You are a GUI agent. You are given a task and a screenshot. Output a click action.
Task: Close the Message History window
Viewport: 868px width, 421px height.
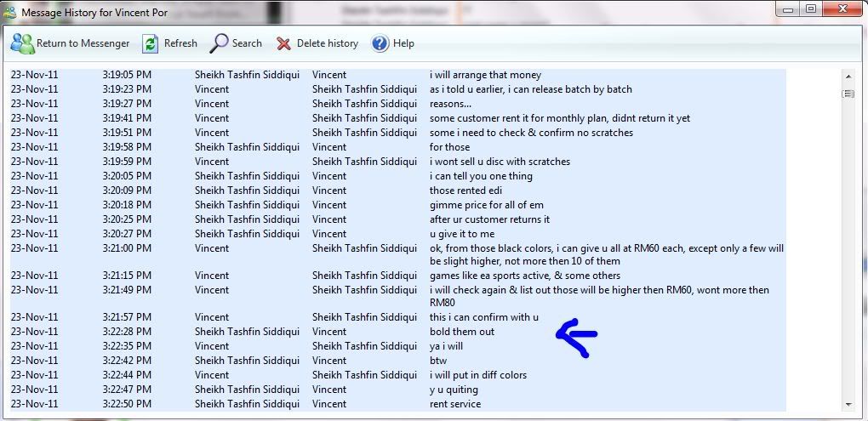[842, 9]
